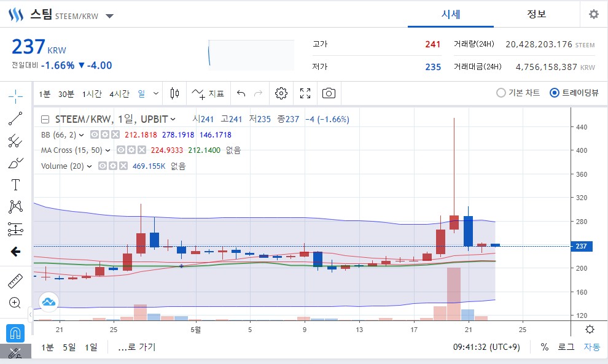The height and width of the screenshot is (364, 608).
Task: Open the …로 가기 go-to-date dialog
Action: tap(136, 347)
